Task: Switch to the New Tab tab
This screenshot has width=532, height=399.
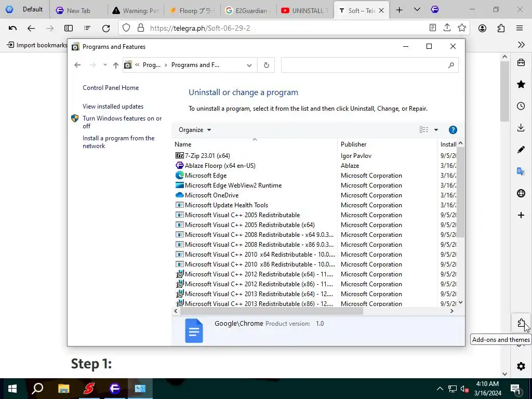Action: click(78, 10)
